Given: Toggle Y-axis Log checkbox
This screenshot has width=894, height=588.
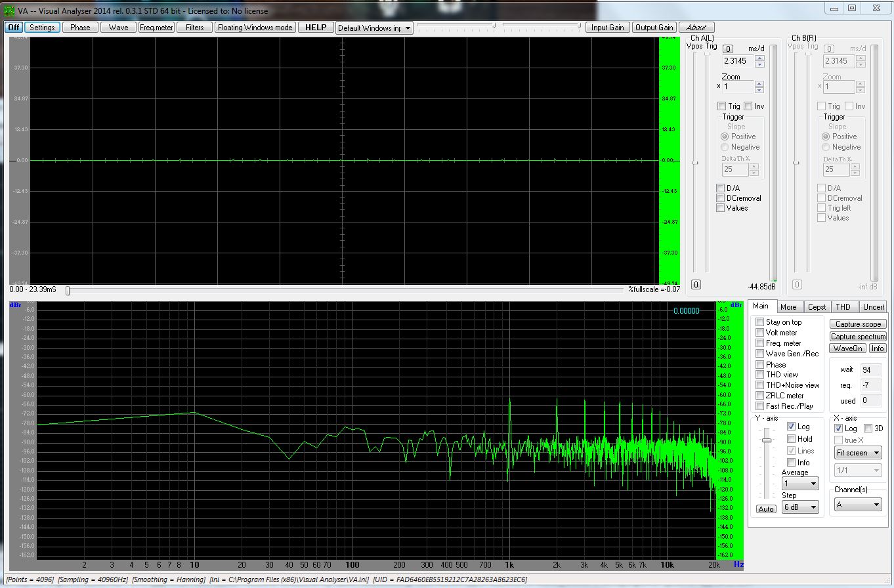Looking at the screenshot, I should point(791,427).
